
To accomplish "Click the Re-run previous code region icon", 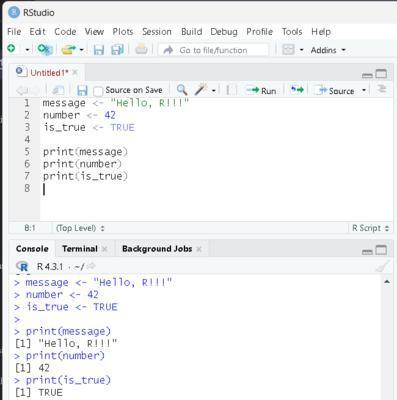I will pos(297,90).
